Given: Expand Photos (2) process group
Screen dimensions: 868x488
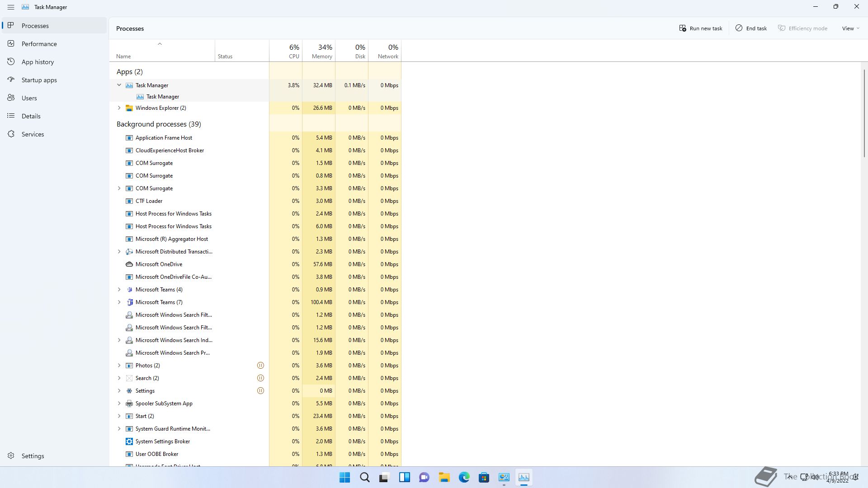Looking at the screenshot, I should point(119,365).
